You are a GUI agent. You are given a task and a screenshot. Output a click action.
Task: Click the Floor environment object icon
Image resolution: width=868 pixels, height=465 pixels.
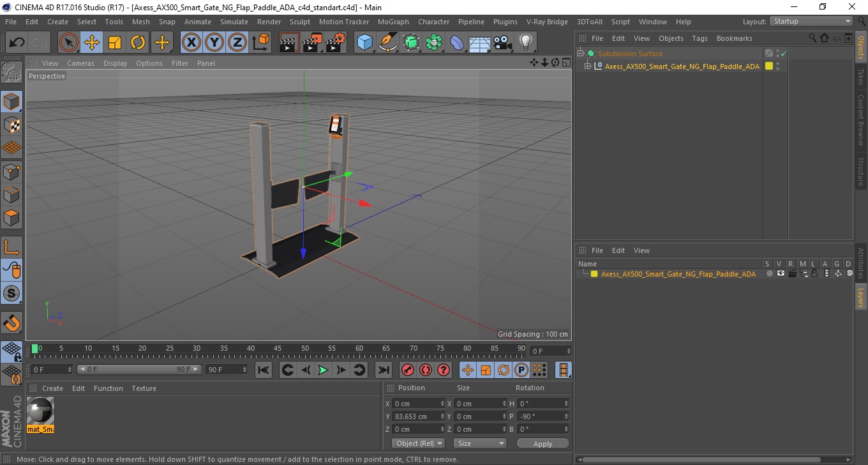[480, 43]
